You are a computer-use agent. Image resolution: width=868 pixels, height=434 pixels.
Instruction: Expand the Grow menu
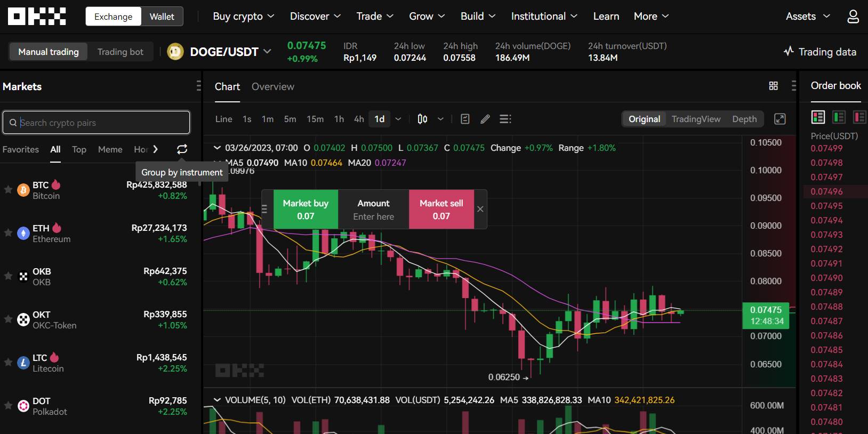coord(427,17)
